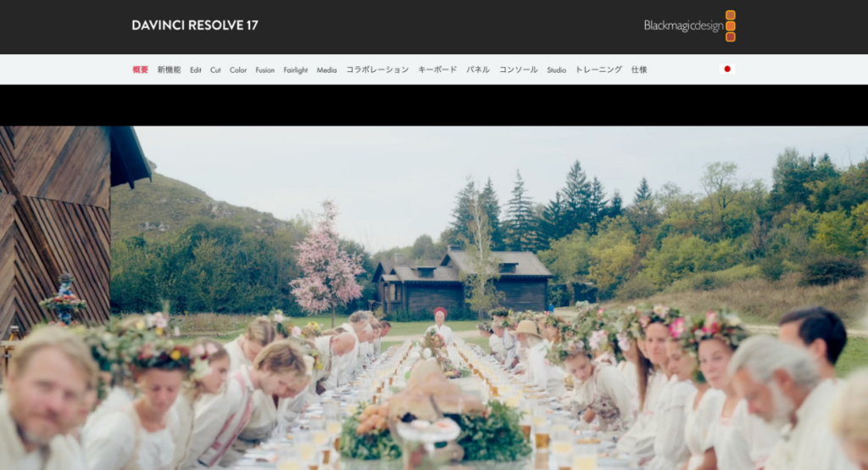This screenshot has width=868, height=470.
Task: Select the パネル panels tab
Action: [478, 70]
